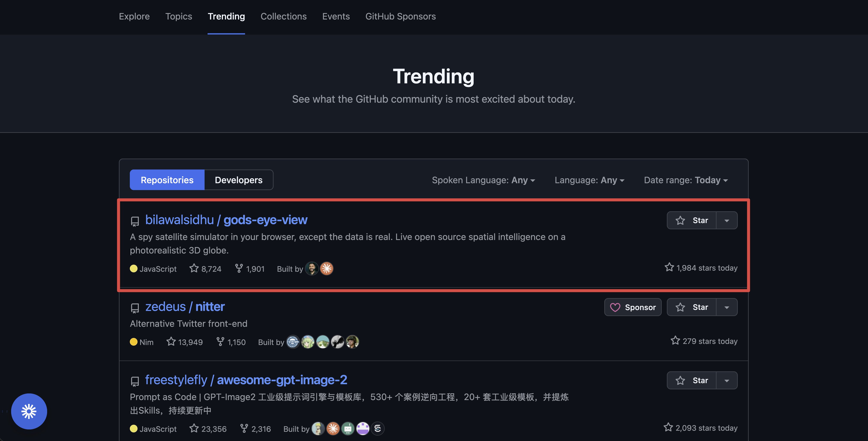Open the bilawalsidhu / gods-eye-view repository
Screen dimensions: 868x441
point(226,220)
